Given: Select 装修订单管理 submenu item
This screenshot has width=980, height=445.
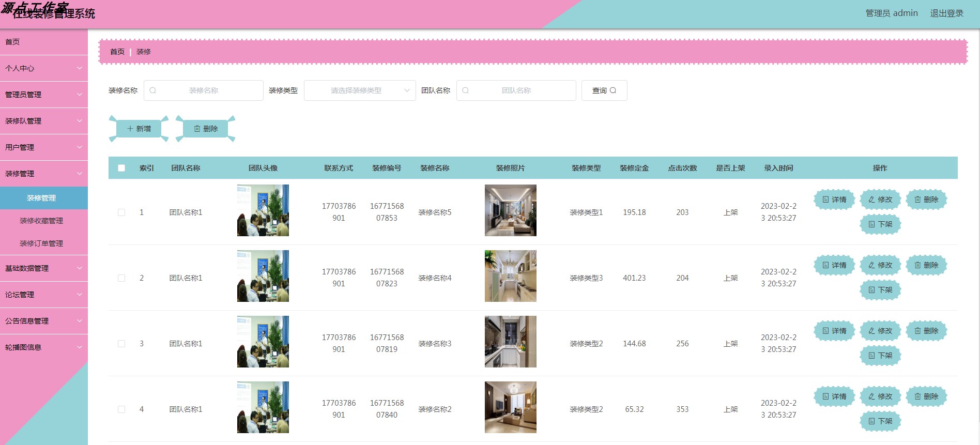Looking at the screenshot, I should click(44, 243).
